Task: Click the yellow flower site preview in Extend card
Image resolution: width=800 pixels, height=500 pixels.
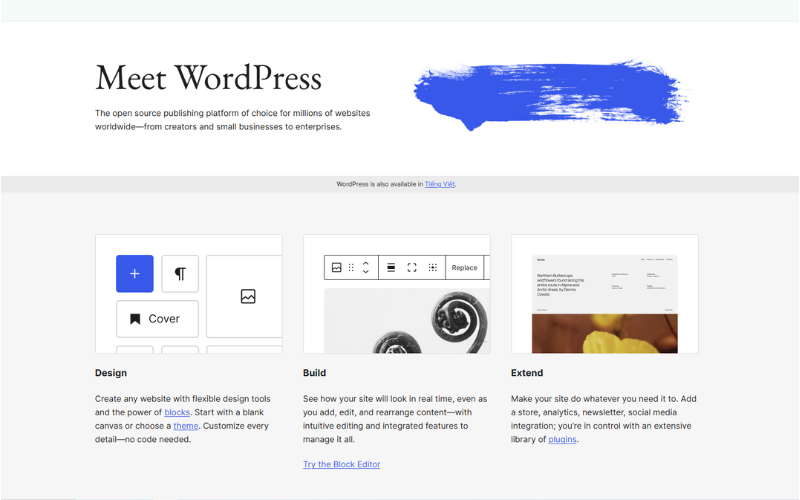Action: (x=605, y=304)
